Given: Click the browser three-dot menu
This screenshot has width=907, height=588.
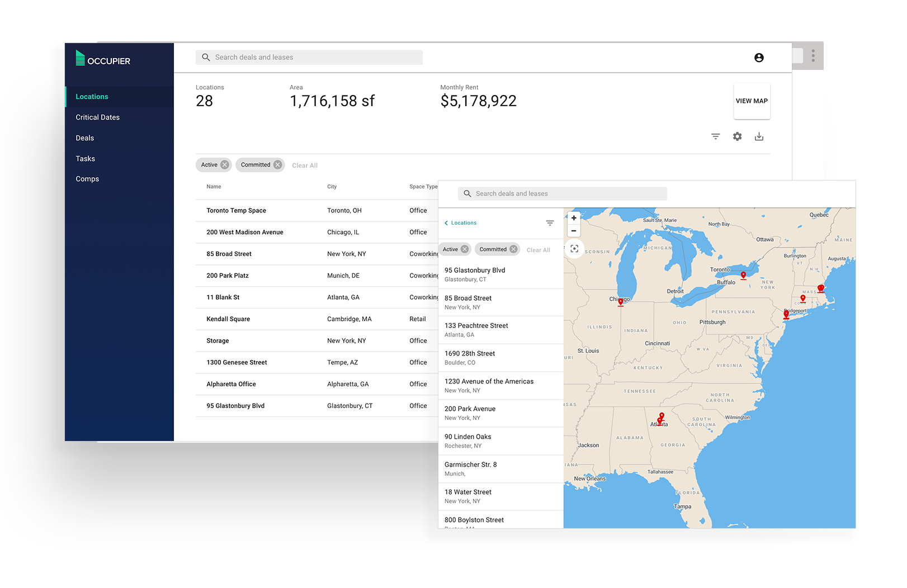Looking at the screenshot, I should click(x=813, y=55).
